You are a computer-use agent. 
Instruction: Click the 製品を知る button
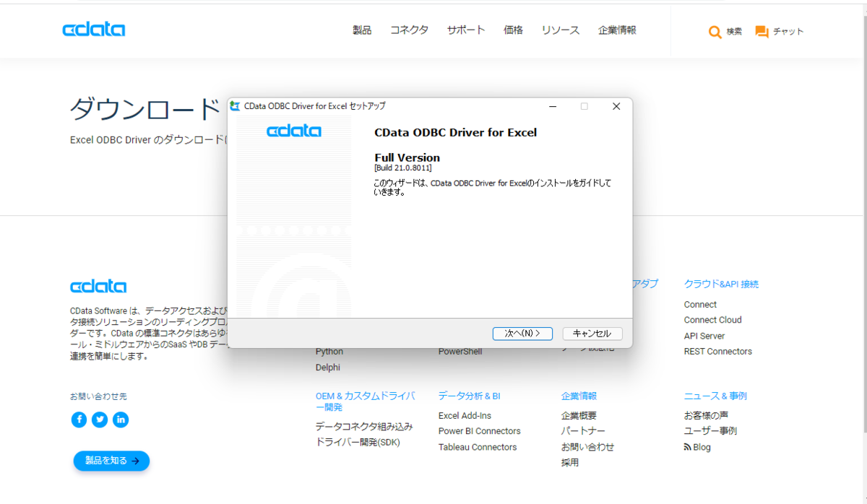click(111, 461)
